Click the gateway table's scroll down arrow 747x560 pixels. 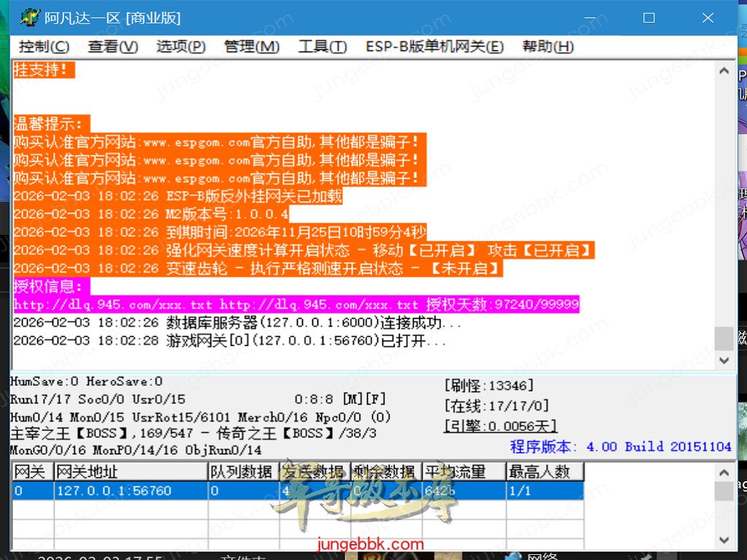pos(724,540)
